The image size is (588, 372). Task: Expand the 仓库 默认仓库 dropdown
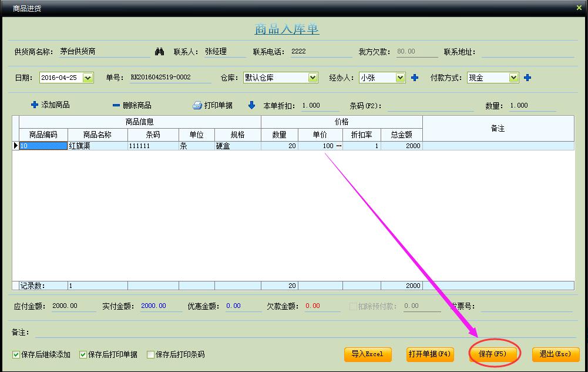(313, 78)
